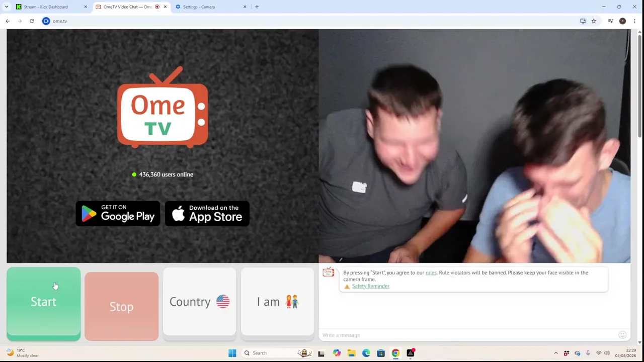Click the red tray icon beside the hidden-icons chevron
644x362 pixels.
click(567, 353)
